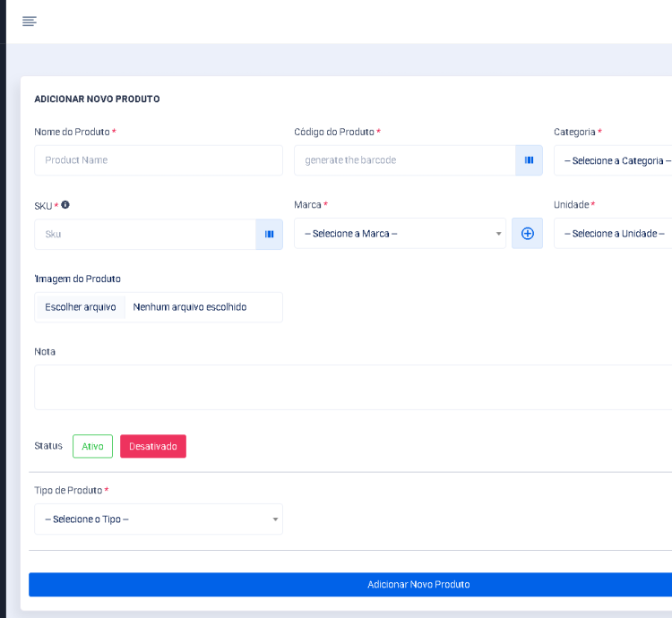Click into the Sku text field
Image resolution: width=672 pixels, height=618 pixels.
(x=145, y=235)
